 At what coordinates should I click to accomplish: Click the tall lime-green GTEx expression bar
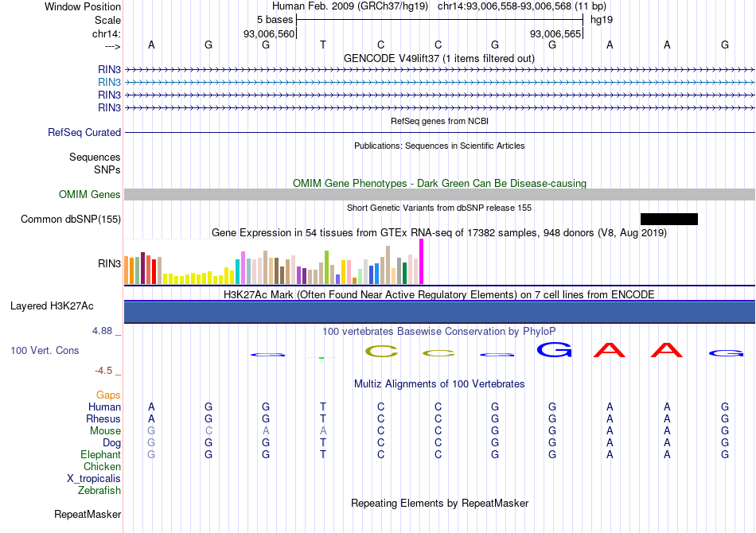tap(326, 267)
